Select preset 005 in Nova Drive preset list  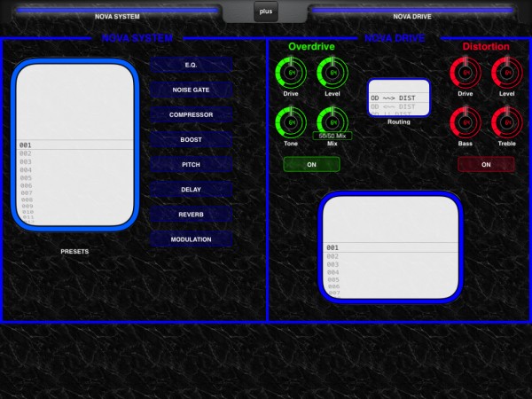[390, 280]
